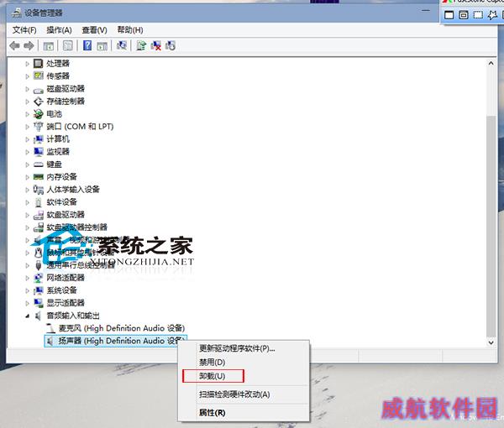The height and width of the screenshot is (428, 504).
Task: Click the 磁盘驱动器 disk drive icon
Action: point(39,91)
